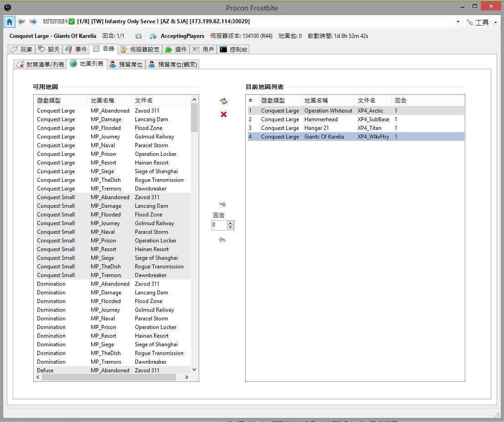
Task: Decrease the 回合 rounds stepper value
Action: pos(231,227)
